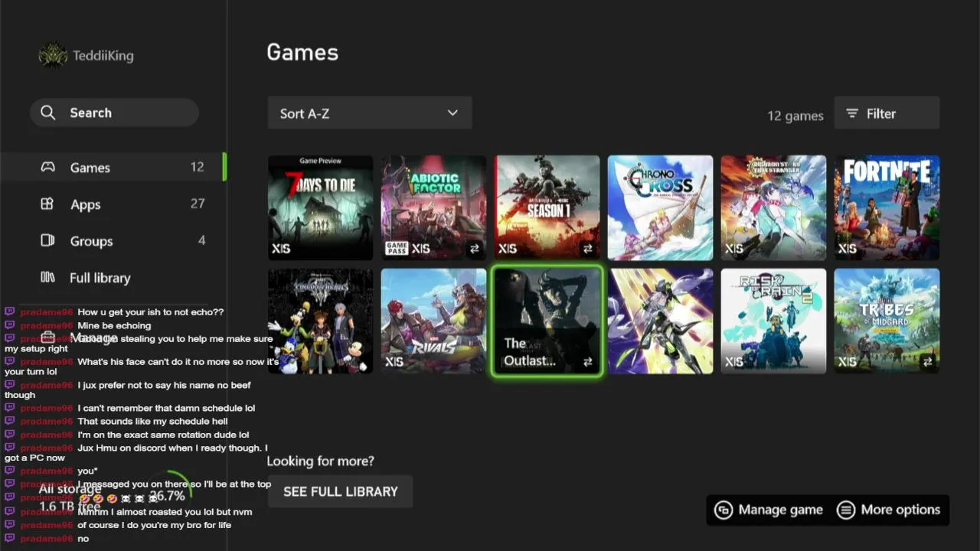Viewport: 980px width, 551px height.
Task: Click the chat message 'Mine be echoing'
Action: click(114, 325)
